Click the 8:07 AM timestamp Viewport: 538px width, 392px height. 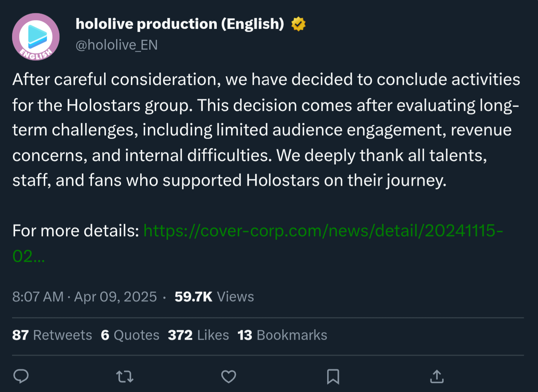point(38,297)
